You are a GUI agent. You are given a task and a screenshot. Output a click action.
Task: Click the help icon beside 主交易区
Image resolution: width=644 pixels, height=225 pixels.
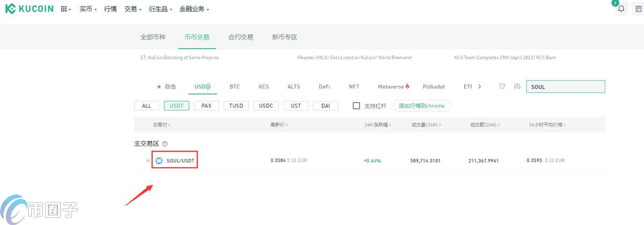pos(165,144)
